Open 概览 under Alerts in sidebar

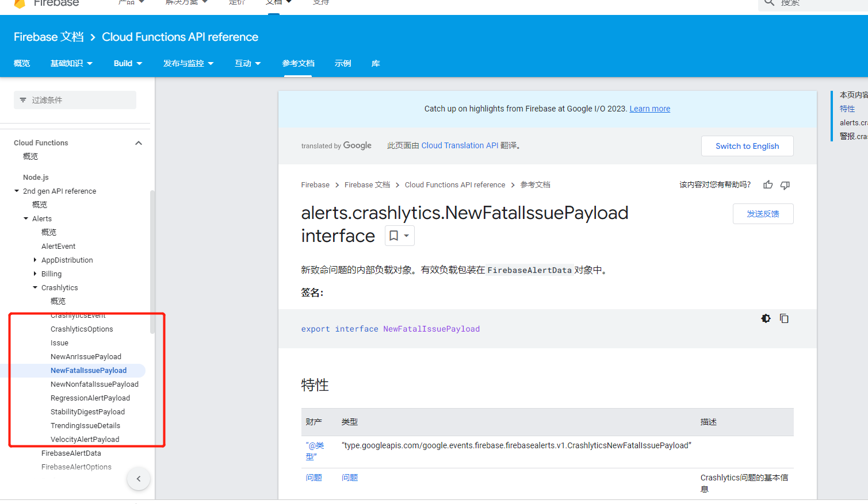click(49, 232)
